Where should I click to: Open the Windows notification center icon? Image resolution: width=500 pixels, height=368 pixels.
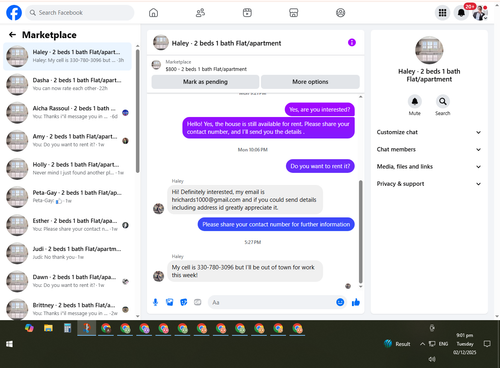[x=487, y=344]
